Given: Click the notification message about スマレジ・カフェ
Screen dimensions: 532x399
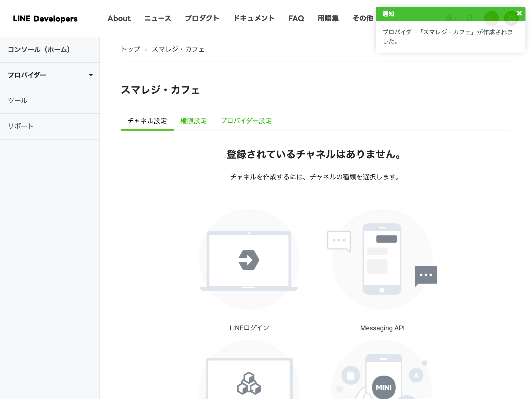Looking at the screenshot, I should (448, 37).
